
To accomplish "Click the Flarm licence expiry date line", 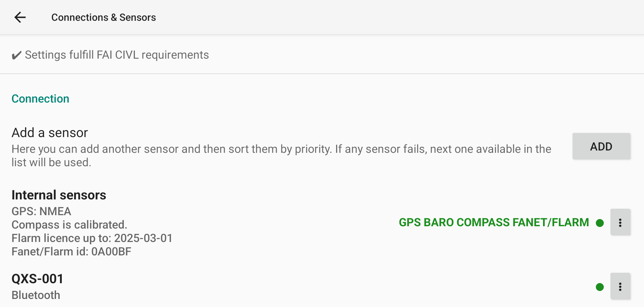I will 92,238.
